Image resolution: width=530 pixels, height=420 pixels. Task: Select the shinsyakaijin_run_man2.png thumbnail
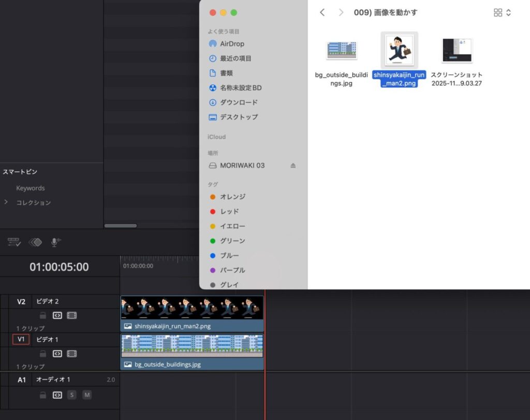coord(399,49)
